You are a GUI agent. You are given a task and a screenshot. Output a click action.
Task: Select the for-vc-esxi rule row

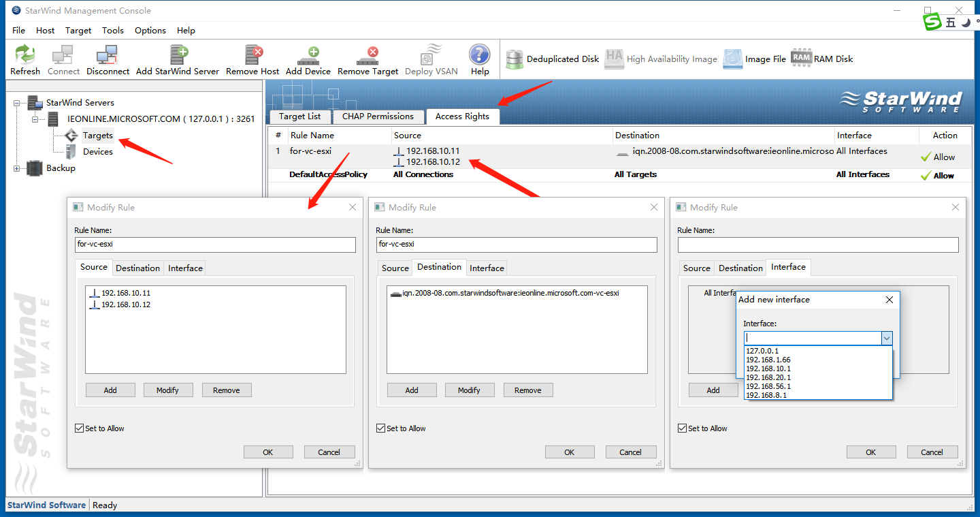(618, 157)
